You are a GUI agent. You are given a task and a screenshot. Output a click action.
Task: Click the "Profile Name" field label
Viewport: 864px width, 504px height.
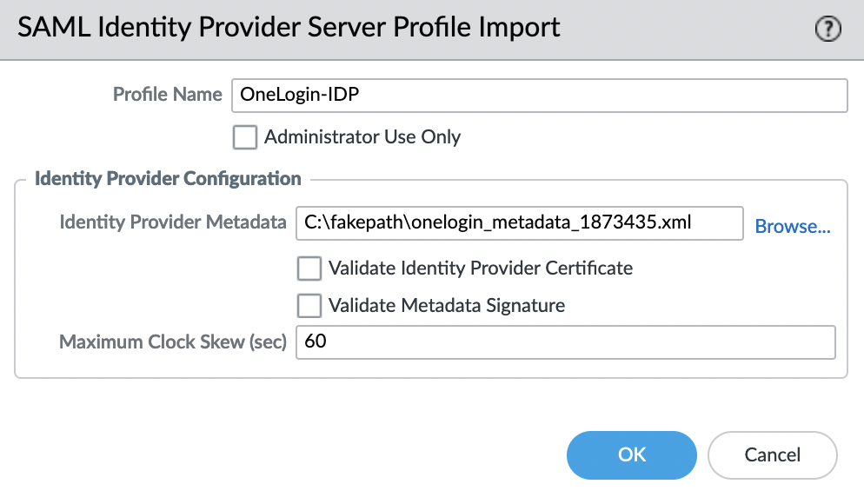(x=168, y=94)
